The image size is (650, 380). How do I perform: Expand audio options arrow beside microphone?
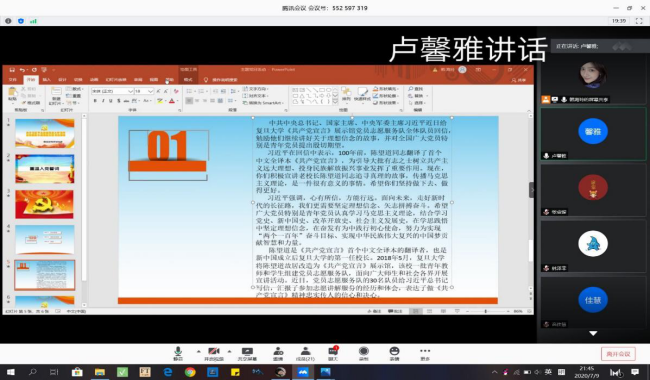[x=199, y=351]
